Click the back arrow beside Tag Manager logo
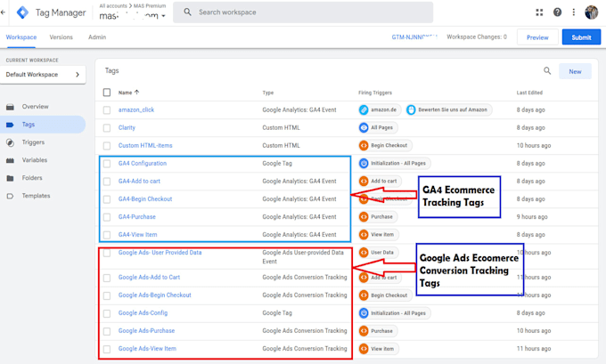The height and width of the screenshot is (364, 606). point(3,12)
